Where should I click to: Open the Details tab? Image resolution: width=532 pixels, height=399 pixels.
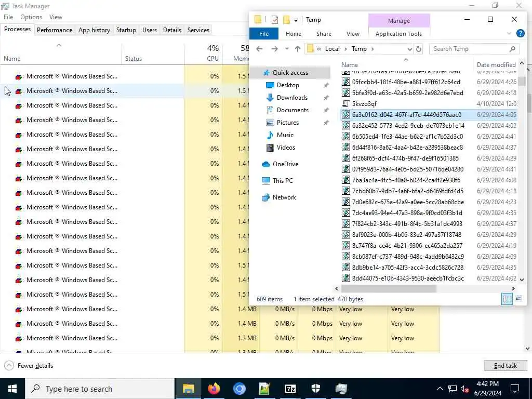172,30
